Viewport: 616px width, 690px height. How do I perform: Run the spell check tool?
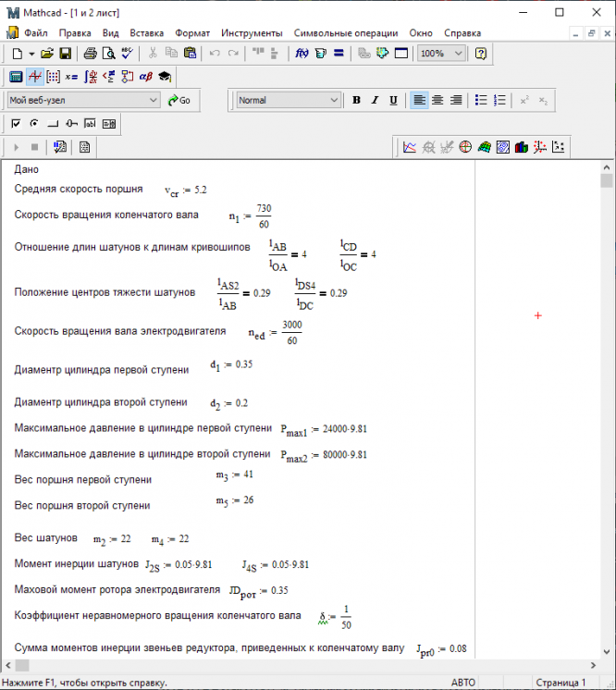(127, 54)
